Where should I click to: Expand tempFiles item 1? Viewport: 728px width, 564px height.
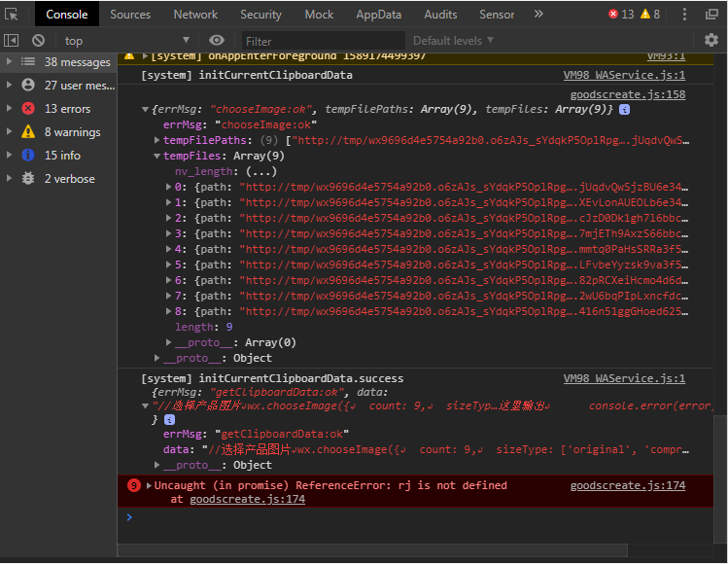coord(169,202)
